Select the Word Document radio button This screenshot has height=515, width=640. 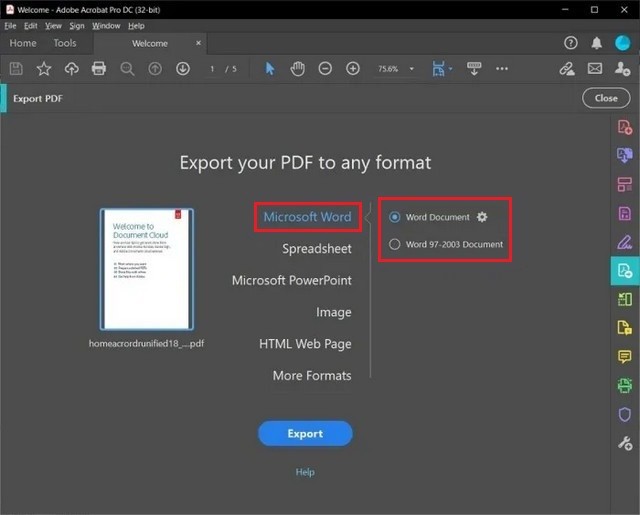click(395, 217)
